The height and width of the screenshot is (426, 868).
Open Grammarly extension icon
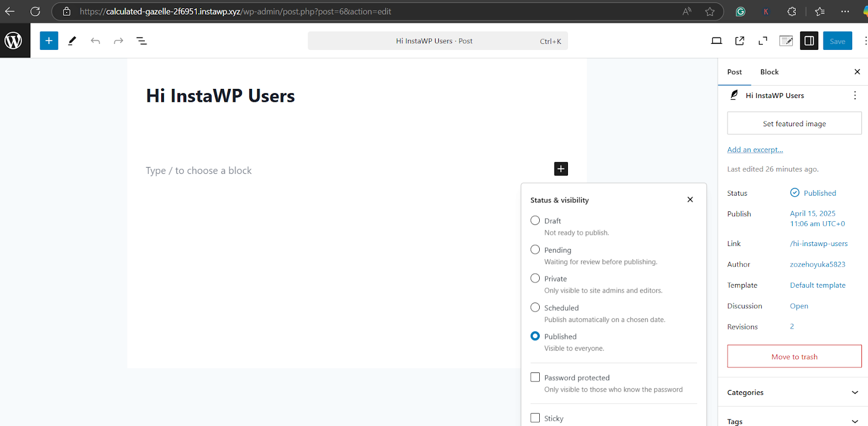[x=741, y=11]
